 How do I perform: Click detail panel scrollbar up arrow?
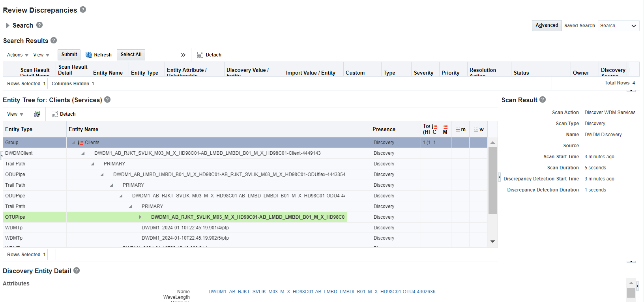pyautogui.click(x=631, y=283)
